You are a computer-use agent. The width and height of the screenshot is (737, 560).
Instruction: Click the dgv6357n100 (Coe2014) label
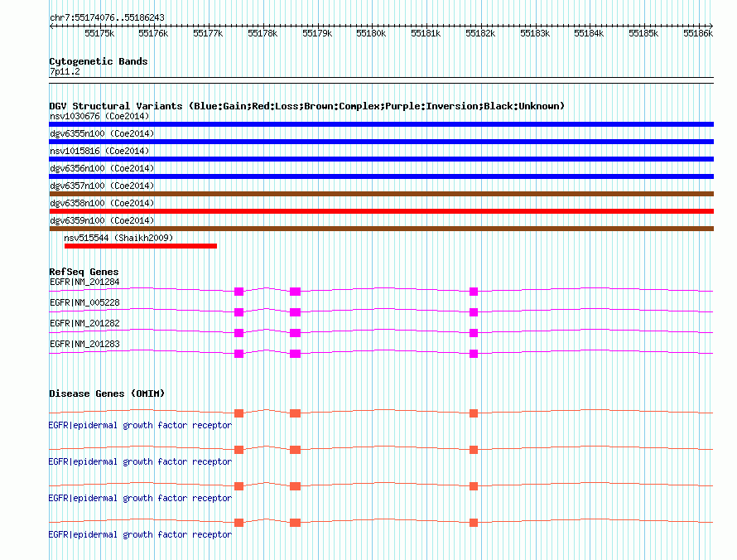(x=102, y=186)
